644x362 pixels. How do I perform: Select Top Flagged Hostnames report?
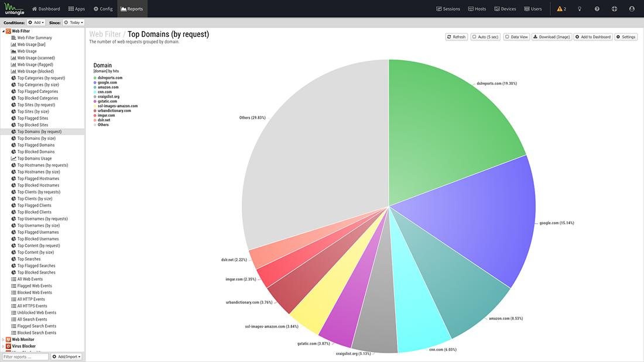[38, 178]
